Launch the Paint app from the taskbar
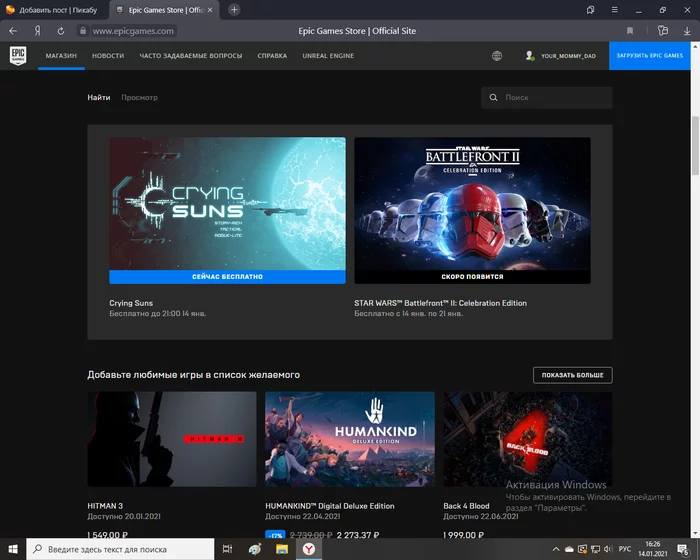This screenshot has height=560, width=700. (255, 549)
